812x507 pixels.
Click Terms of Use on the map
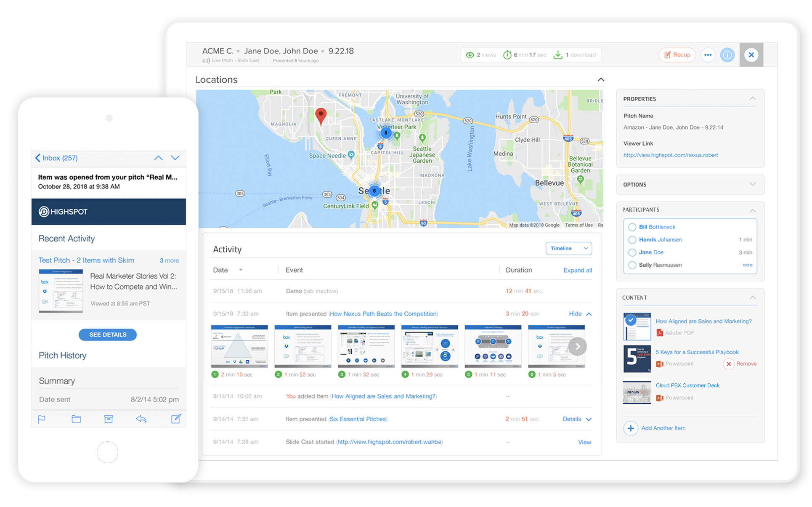coord(578,225)
